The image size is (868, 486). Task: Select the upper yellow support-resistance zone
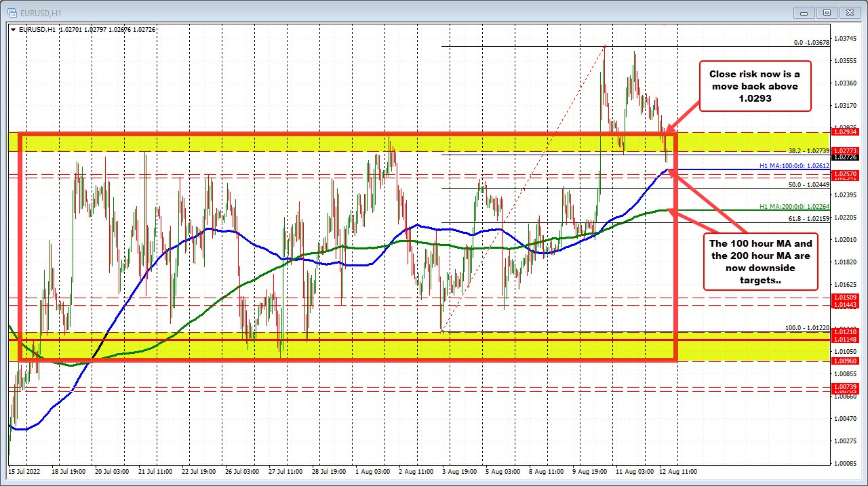(339, 142)
